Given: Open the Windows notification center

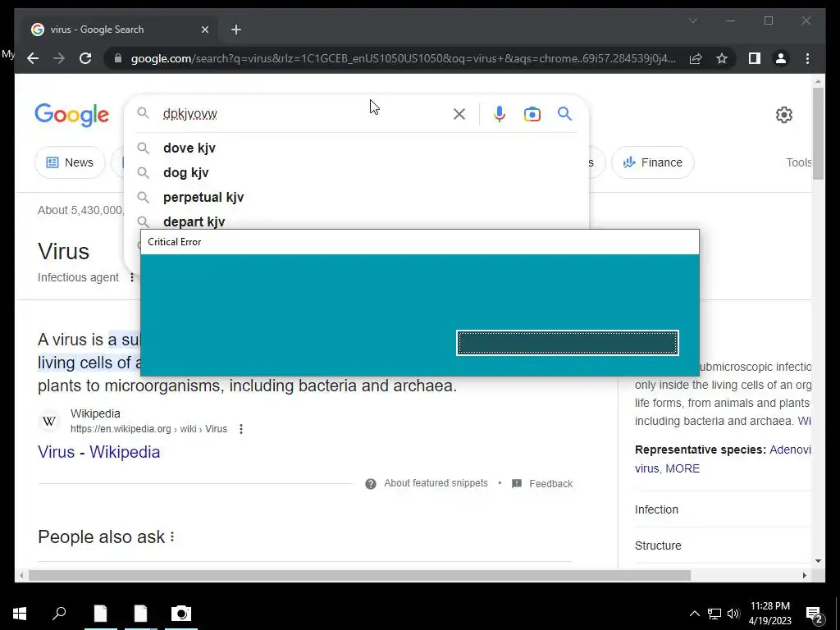Looking at the screenshot, I should [x=815, y=614].
